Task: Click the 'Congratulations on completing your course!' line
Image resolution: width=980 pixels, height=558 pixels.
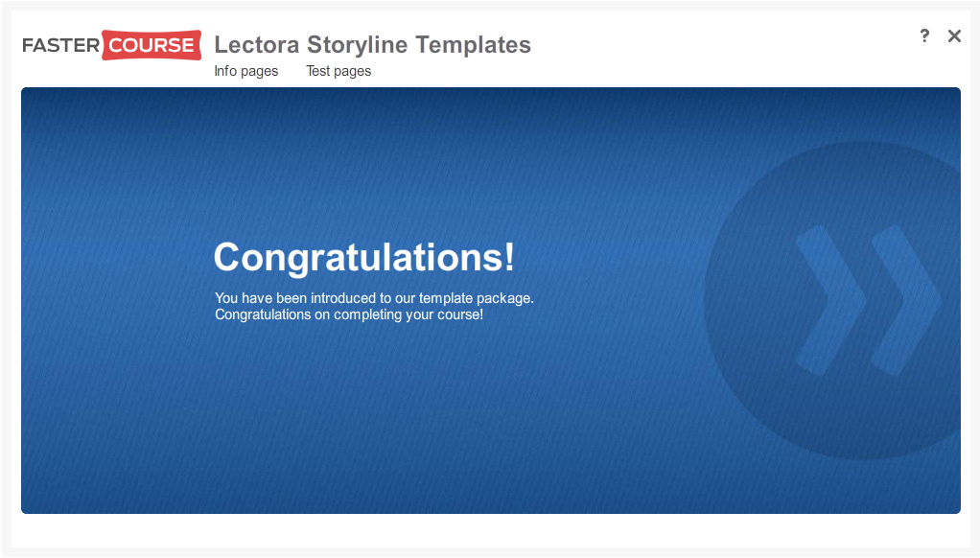Action: (x=349, y=314)
